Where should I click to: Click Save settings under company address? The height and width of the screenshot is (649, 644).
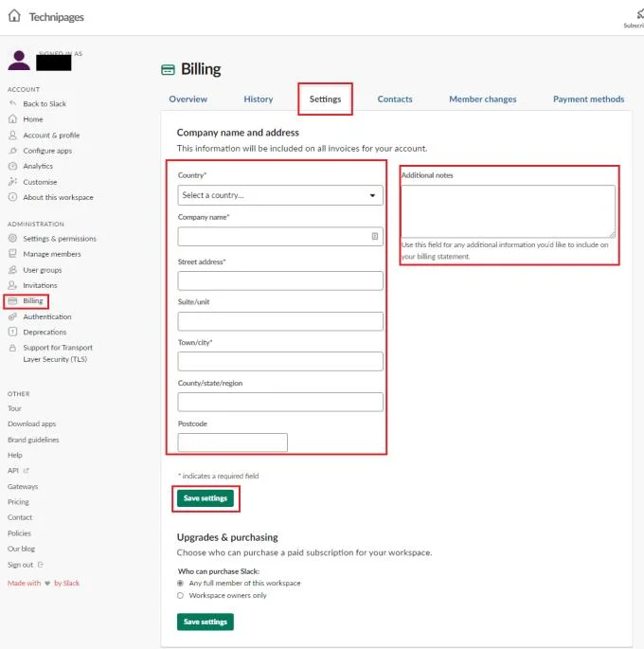pos(206,498)
